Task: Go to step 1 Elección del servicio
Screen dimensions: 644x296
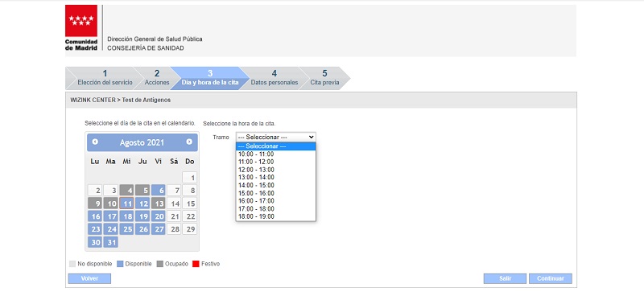Action: (x=105, y=78)
